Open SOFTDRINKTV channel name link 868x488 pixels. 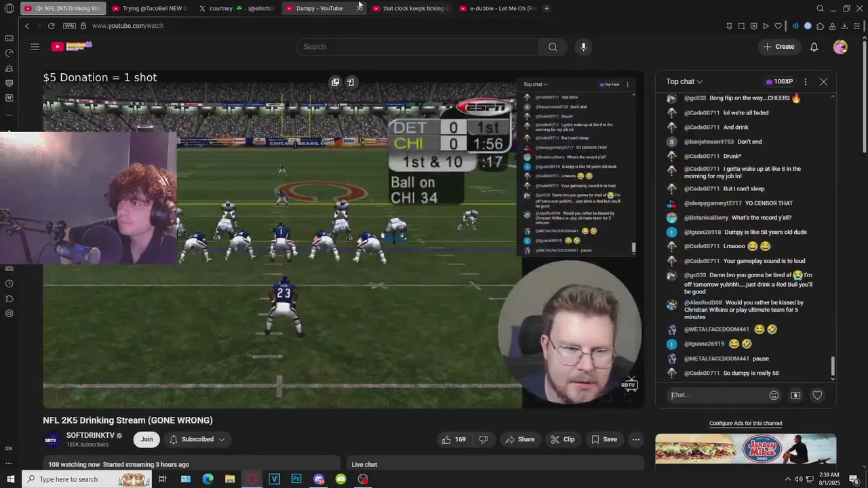tap(90, 435)
